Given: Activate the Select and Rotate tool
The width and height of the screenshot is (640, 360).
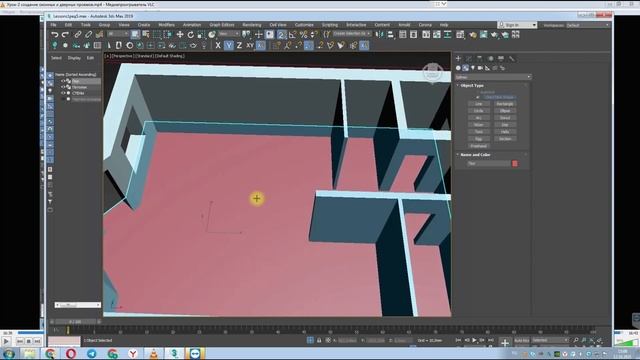Looking at the screenshot, I should 190,35.
